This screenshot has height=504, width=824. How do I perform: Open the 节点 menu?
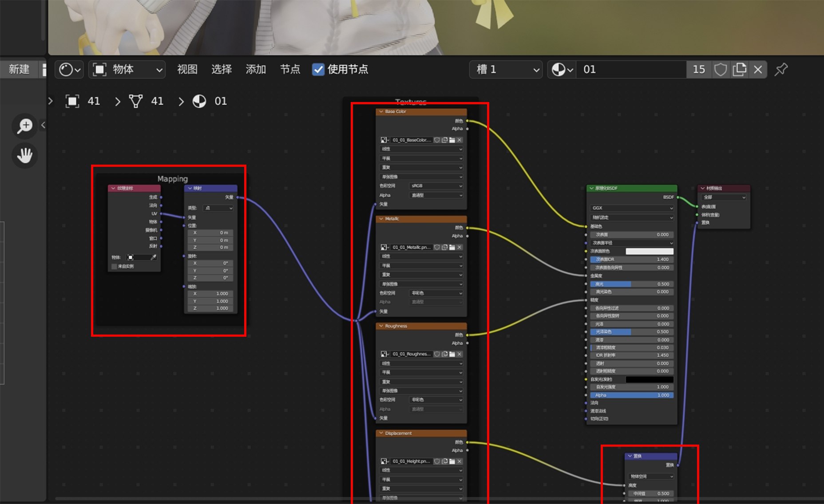click(x=289, y=69)
